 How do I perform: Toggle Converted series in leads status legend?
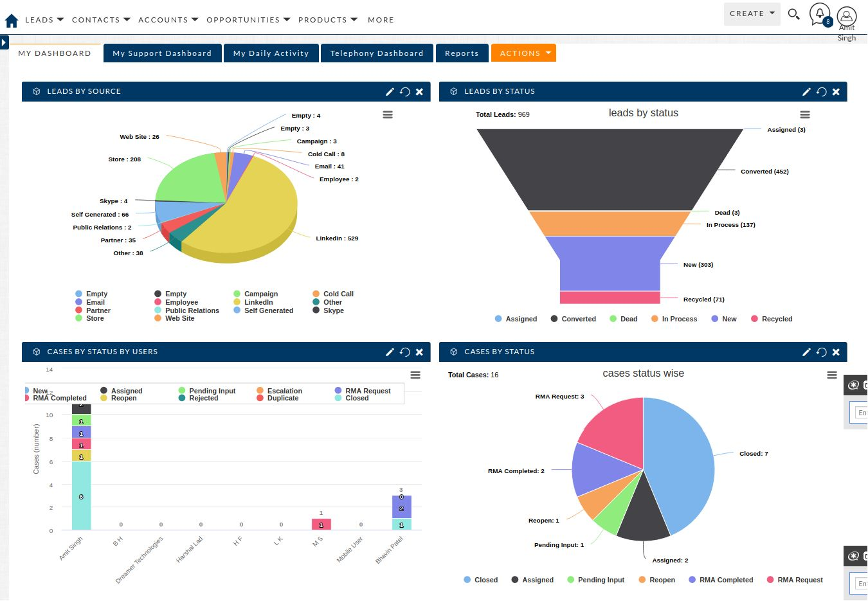click(x=574, y=319)
